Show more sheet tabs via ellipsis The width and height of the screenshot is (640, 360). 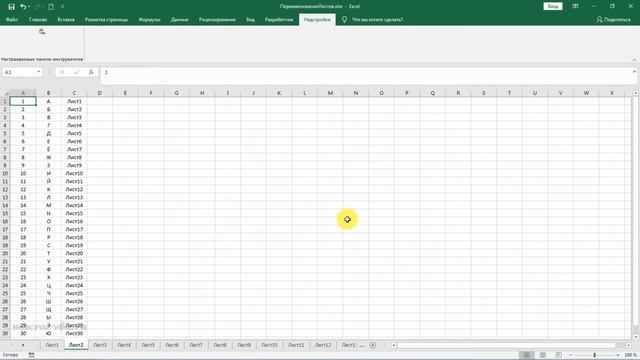[362, 345]
